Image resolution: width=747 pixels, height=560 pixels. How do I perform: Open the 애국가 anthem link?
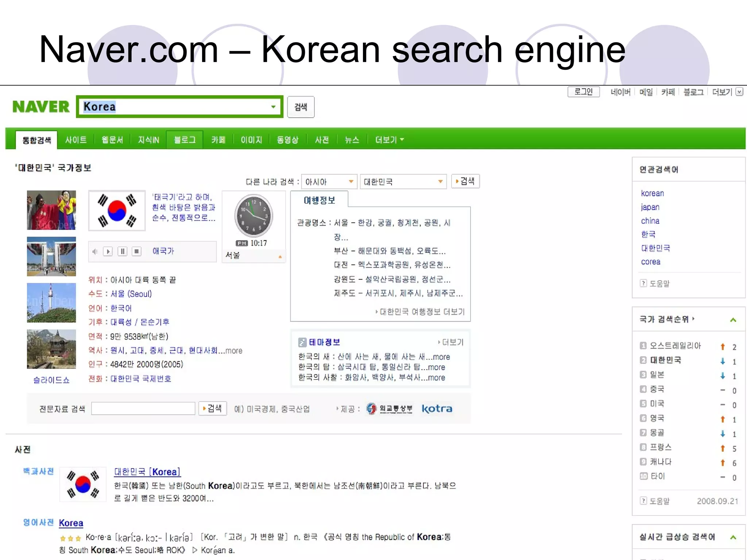pos(163,251)
